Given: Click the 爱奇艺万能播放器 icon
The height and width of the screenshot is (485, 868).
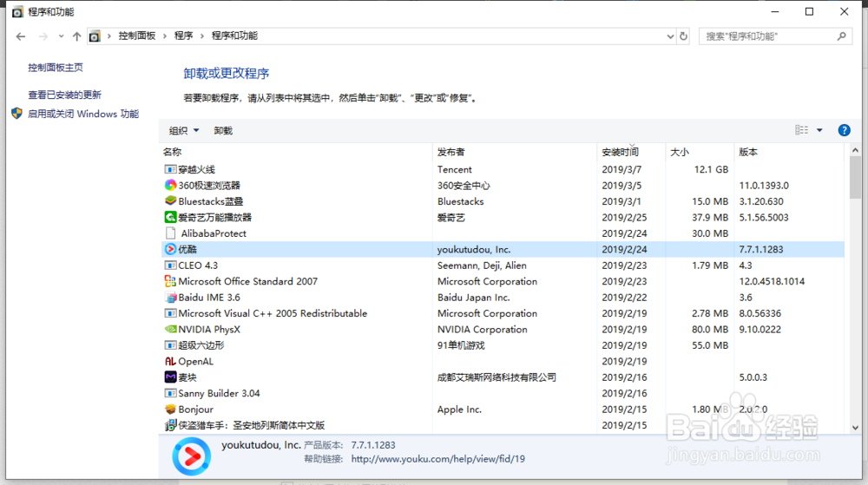Looking at the screenshot, I should (170, 217).
